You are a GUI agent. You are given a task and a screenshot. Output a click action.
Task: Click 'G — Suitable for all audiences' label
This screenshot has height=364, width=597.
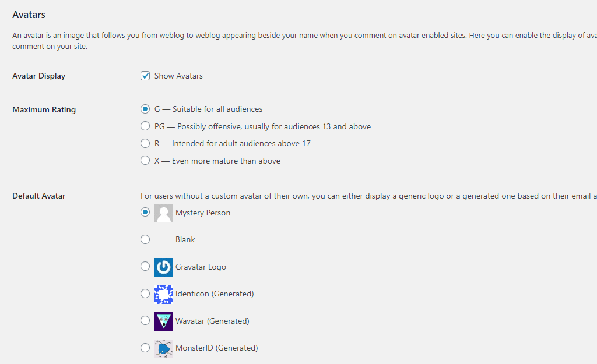point(208,109)
